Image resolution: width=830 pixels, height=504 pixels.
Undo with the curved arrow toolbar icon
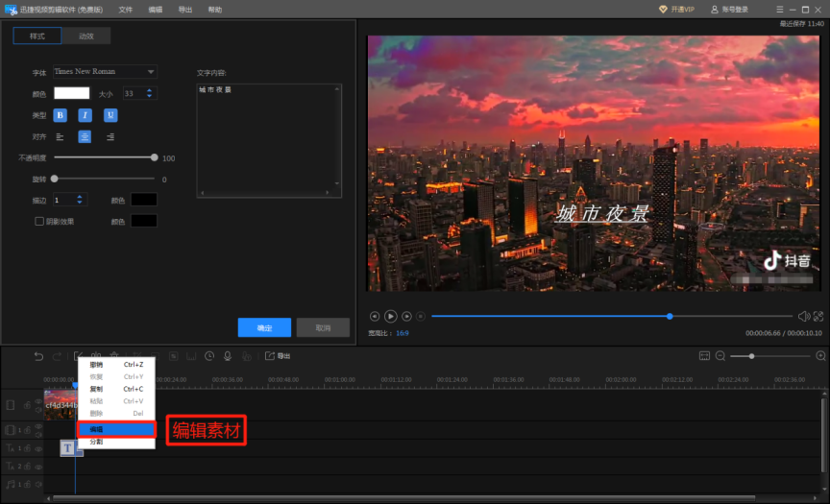click(x=38, y=356)
